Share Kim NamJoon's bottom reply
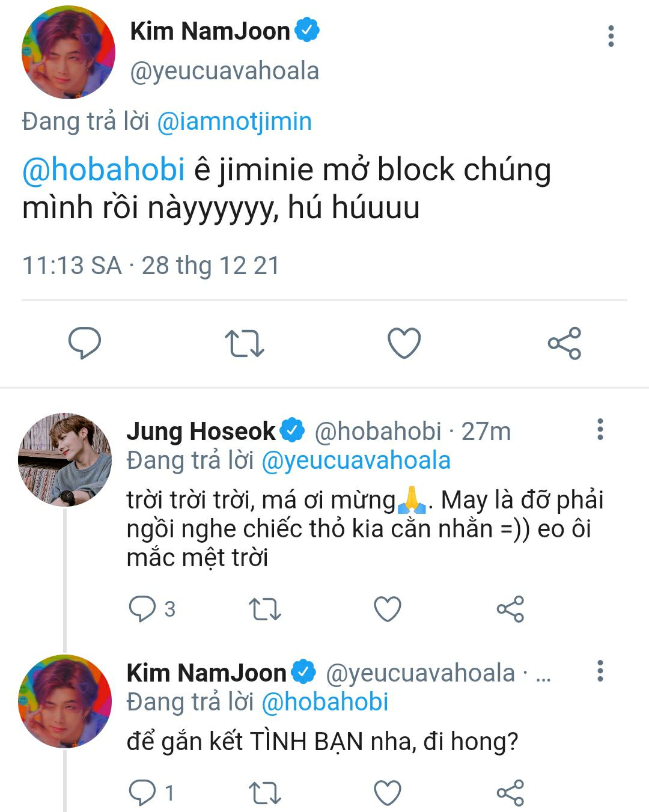Screen dimensions: 649x812 pyautogui.click(x=510, y=793)
